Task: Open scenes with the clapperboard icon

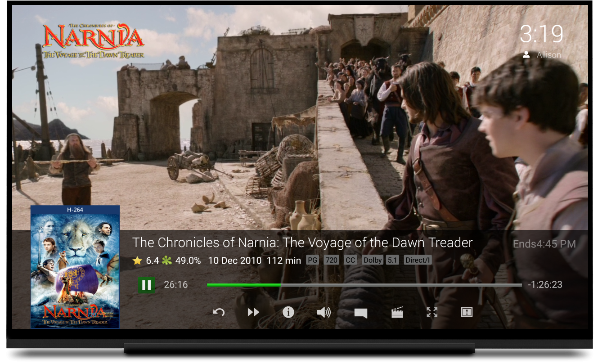Action: [397, 312]
